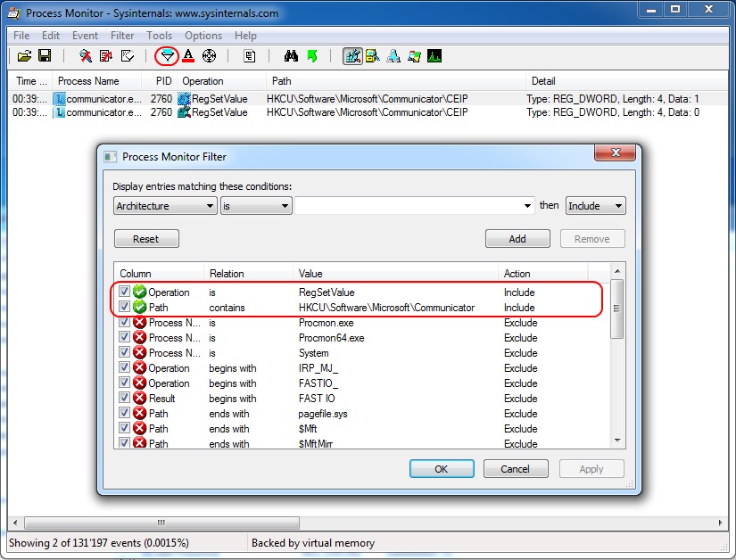
Task: Toggle checkbox for Operation begins with IRP_MJ_
Action: coord(124,367)
